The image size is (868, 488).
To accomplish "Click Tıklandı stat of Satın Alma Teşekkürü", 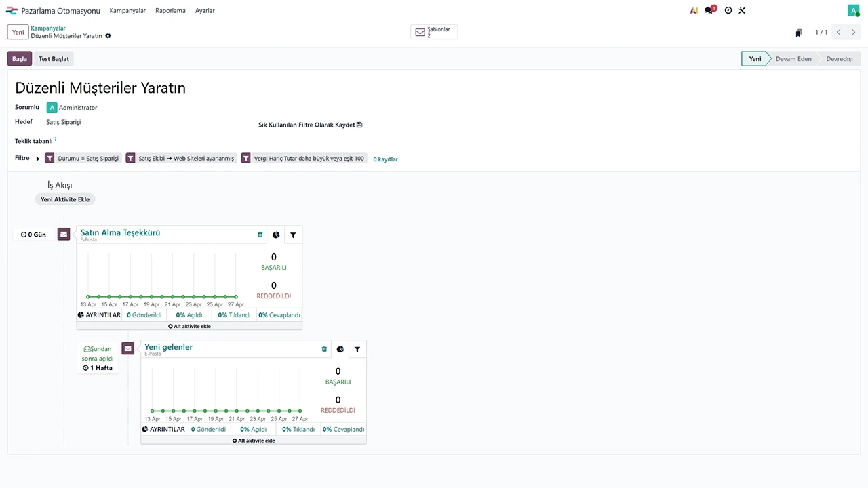I will tap(234, 315).
